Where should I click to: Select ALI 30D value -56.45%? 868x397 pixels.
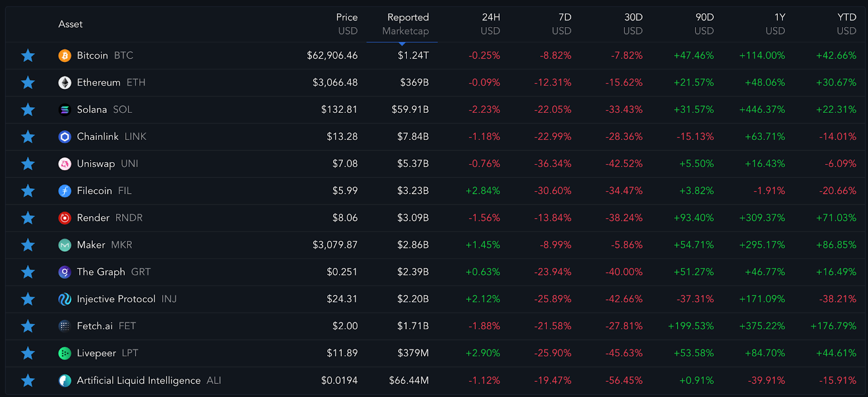[624, 380]
